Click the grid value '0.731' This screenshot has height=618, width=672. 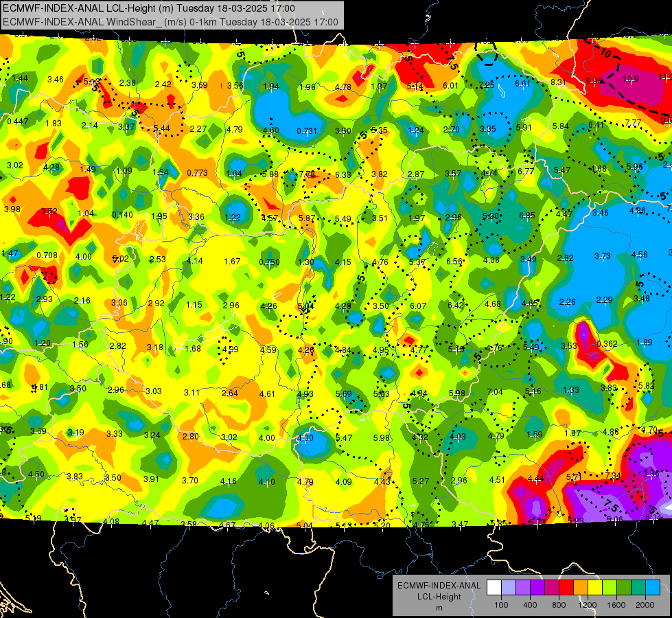307,130
